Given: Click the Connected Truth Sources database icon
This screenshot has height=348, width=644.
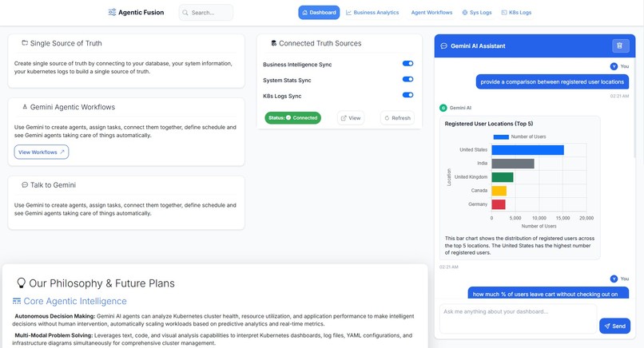Looking at the screenshot, I should point(273,43).
